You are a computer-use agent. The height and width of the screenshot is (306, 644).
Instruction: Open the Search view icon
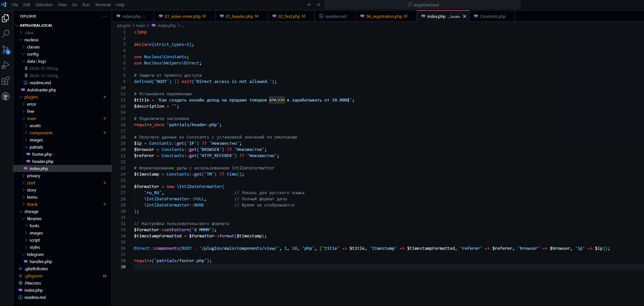pos(6,33)
